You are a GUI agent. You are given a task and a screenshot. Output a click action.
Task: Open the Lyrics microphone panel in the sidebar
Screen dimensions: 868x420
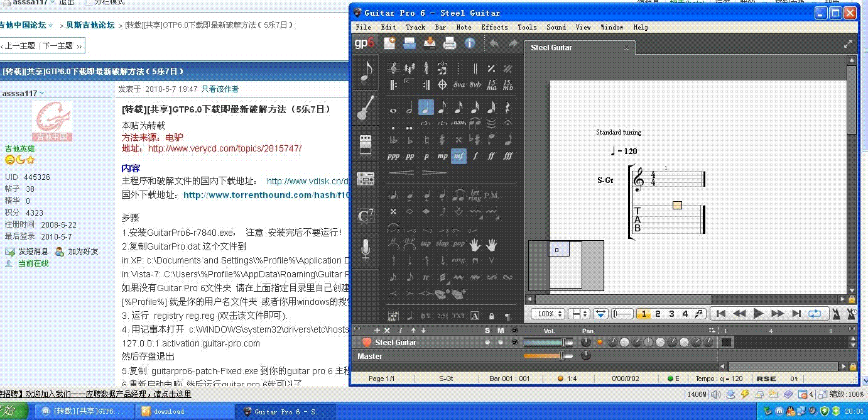tap(366, 250)
